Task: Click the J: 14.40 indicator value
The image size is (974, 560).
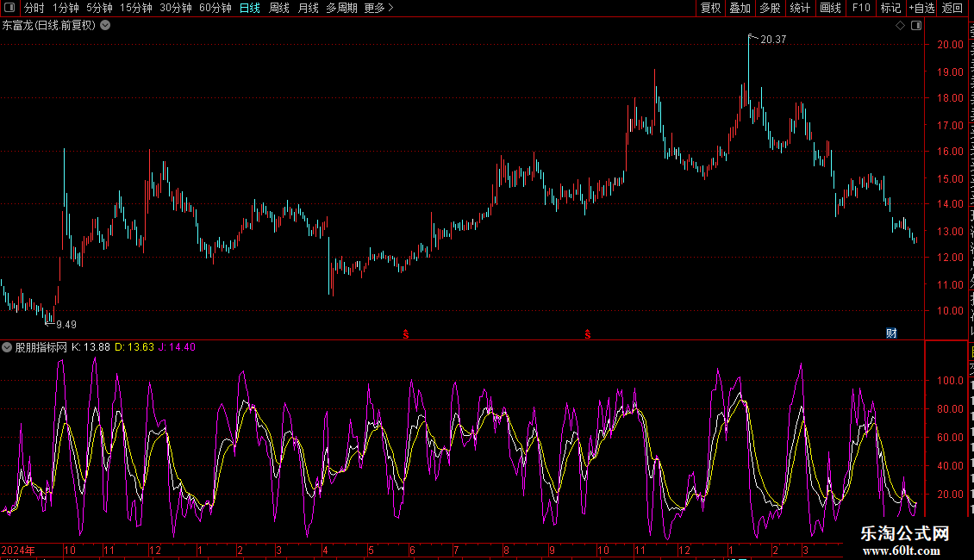Action: [x=177, y=348]
